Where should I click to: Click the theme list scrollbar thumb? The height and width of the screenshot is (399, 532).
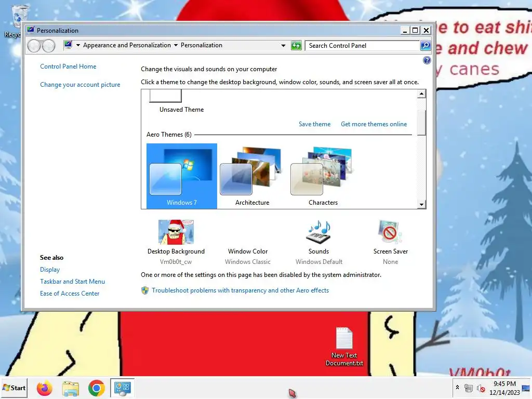[421, 123]
